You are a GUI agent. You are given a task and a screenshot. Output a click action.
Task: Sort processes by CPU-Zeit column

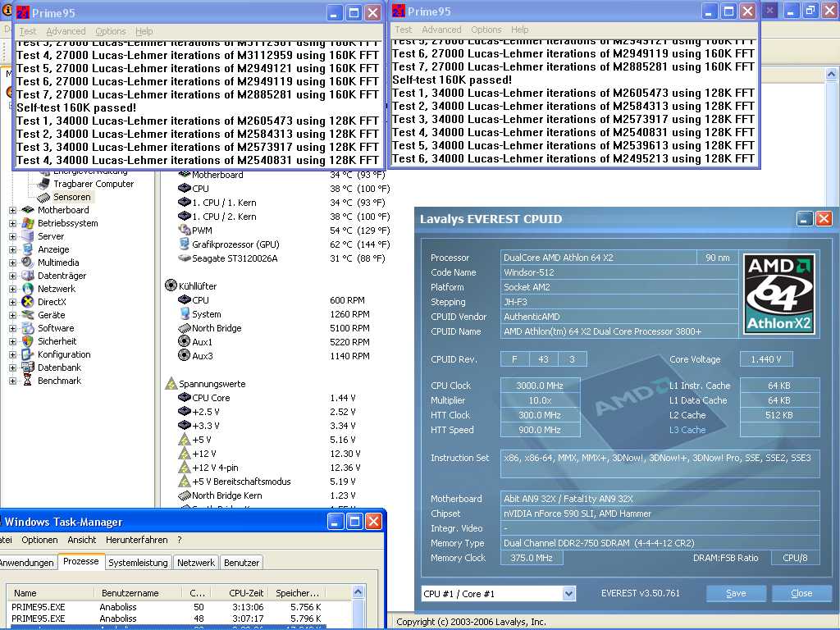[x=242, y=592]
